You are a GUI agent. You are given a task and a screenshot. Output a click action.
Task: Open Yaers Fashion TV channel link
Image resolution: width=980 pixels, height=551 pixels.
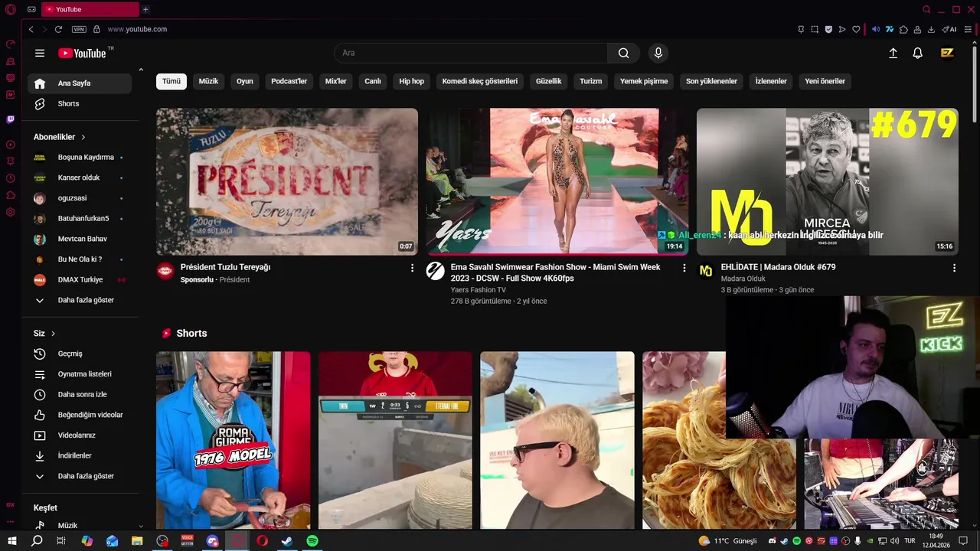click(x=478, y=290)
